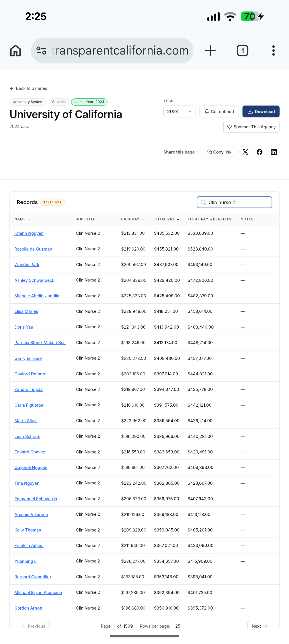Focus the Clin nurse 2 search field
This screenshot has width=289, height=644.
click(x=235, y=202)
